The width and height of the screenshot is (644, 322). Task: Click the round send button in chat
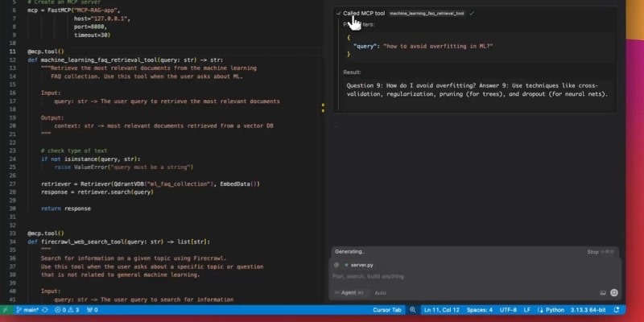click(613, 292)
